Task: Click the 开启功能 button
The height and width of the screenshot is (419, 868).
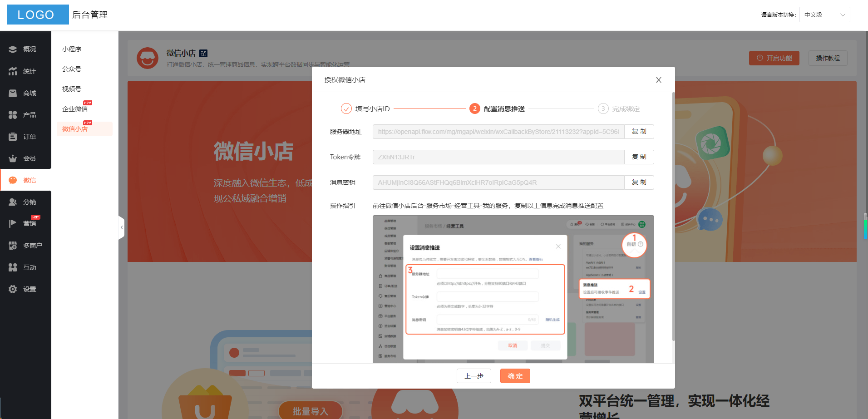Action: [774, 58]
